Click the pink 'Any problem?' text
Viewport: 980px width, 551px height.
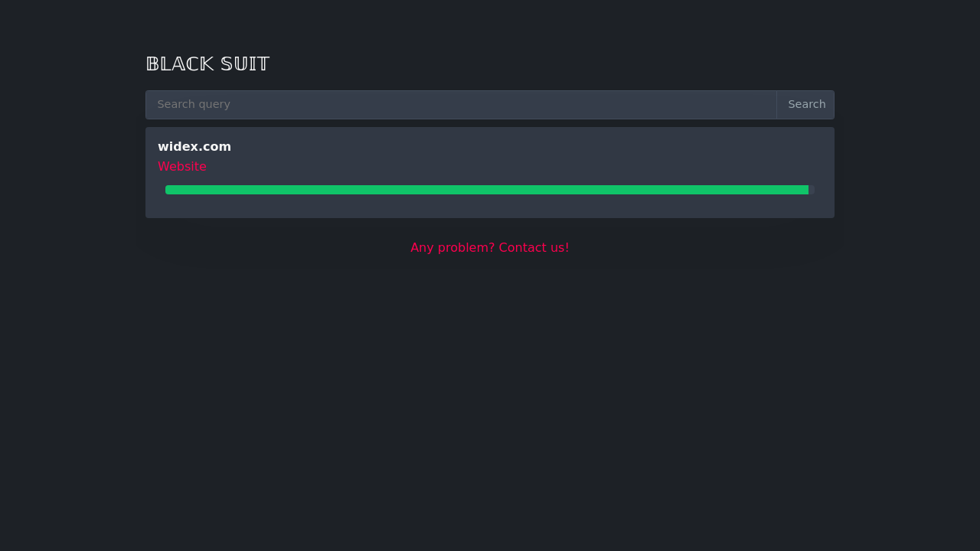tap(452, 248)
